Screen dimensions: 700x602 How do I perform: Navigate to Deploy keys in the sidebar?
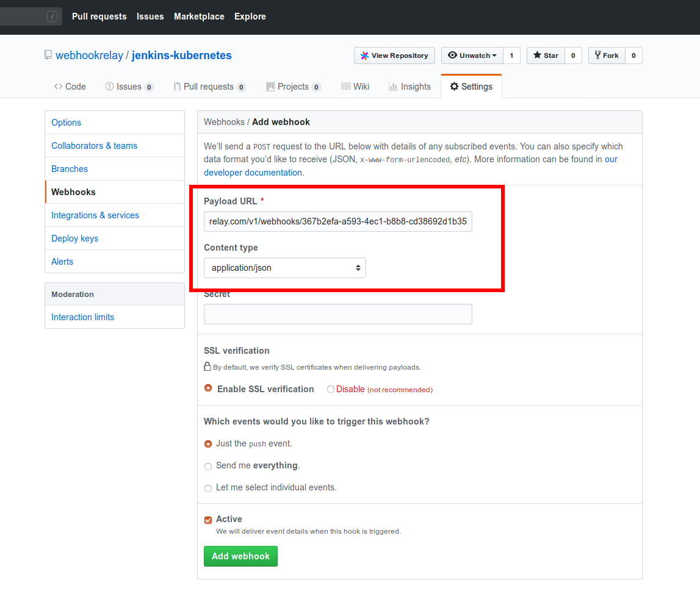[x=74, y=238]
